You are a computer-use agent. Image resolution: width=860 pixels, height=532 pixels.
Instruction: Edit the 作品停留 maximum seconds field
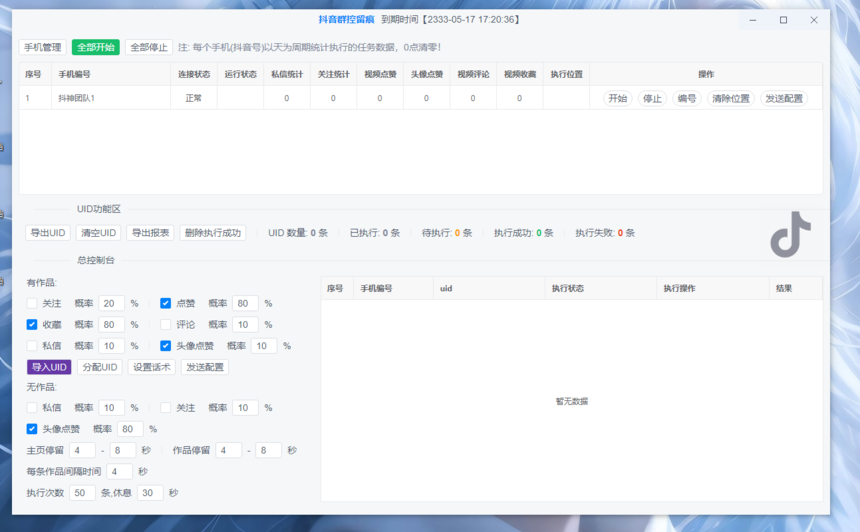click(269, 450)
